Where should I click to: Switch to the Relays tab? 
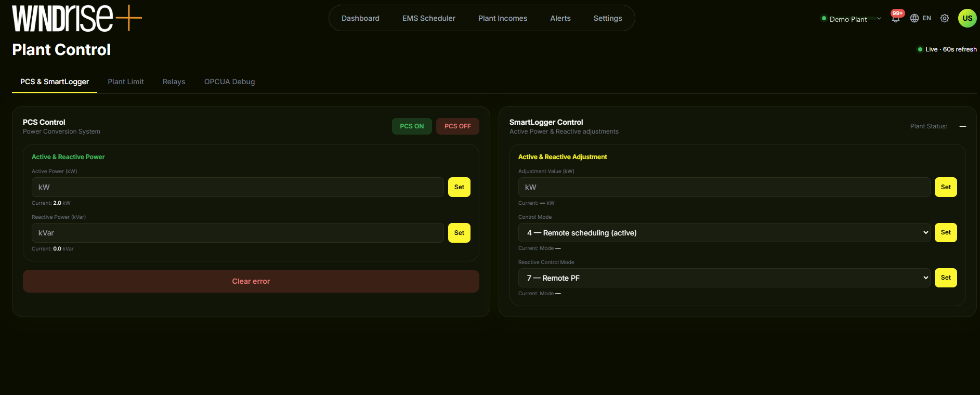point(174,82)
